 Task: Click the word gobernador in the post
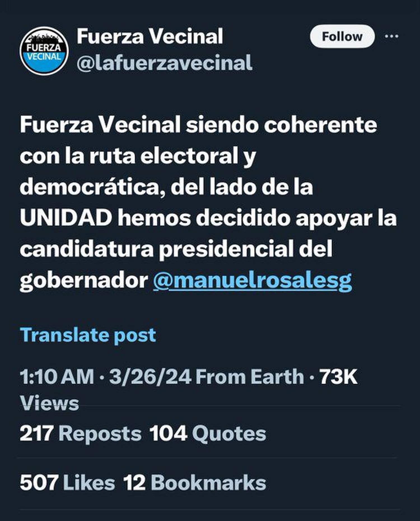pos(84,280)
